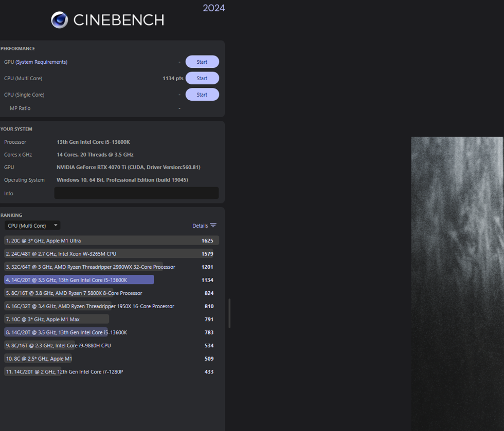Select the i5-13600K entry scoring 783
The width and height of the screenshot is (504, 431).
(x=112, y=332)
